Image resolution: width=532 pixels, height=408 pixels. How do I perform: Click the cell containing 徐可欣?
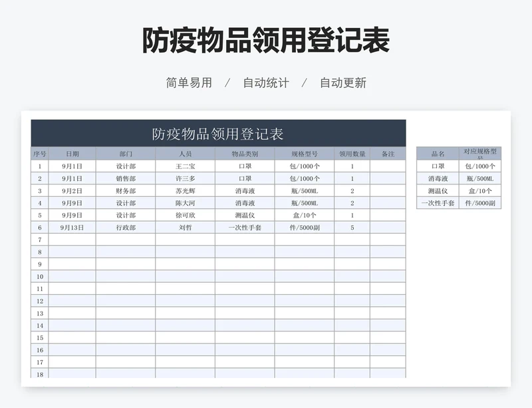click(185, 216)
